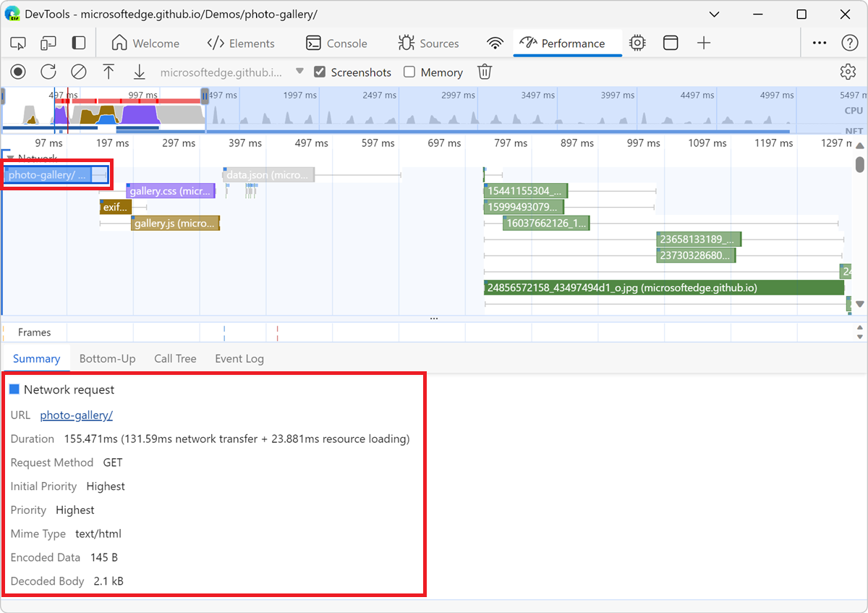This screenshot has width=868, height=613.
Task: Select the gallery.css network request bar
Action: pyautogui.click(x=171, y=191)
